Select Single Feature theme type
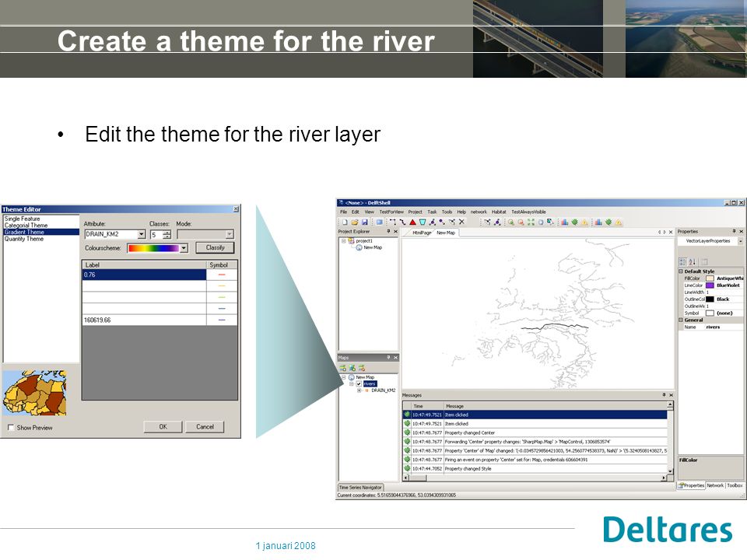747x560 pixels. click(x=23, y=219)
